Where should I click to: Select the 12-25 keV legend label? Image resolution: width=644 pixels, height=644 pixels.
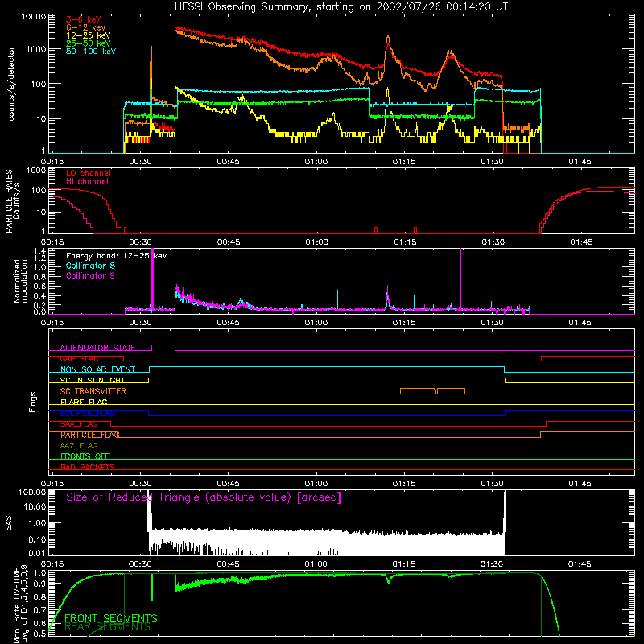click(89, 35)
